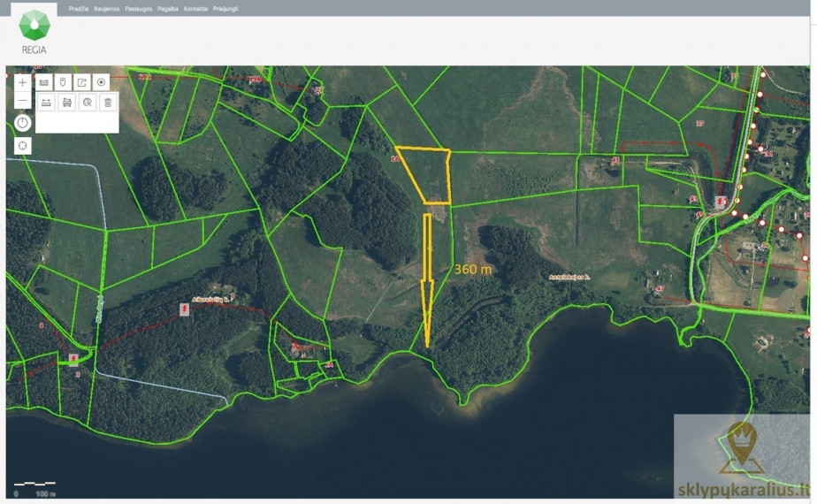Open the Naujienos menu item

pyautogui.click(x=107, y=9)
